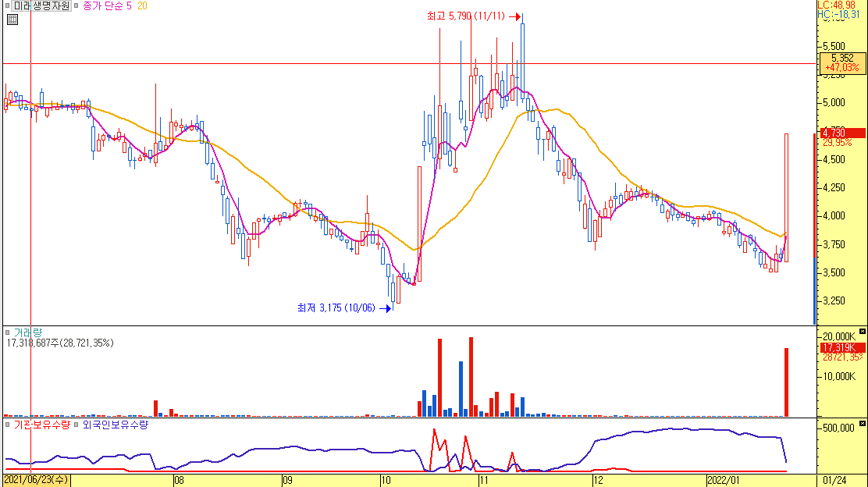Click the 08 month marker on time axis
Viewport: 868px width, 487px height.
tap(179, 480)
